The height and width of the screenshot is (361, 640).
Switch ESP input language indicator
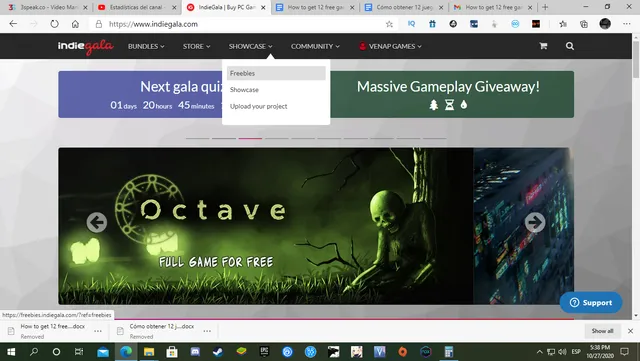click(576, 352)
